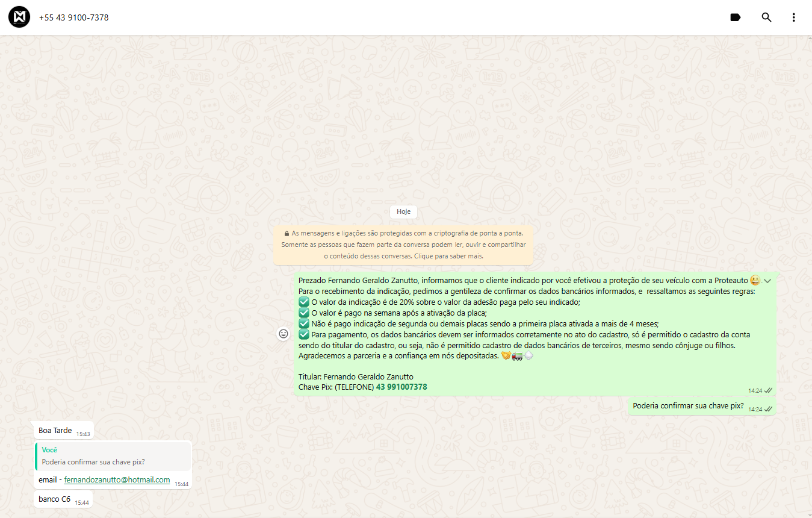Click encryption notice to learn more
The image size is (812, 518).
click(x=403, y=245)
